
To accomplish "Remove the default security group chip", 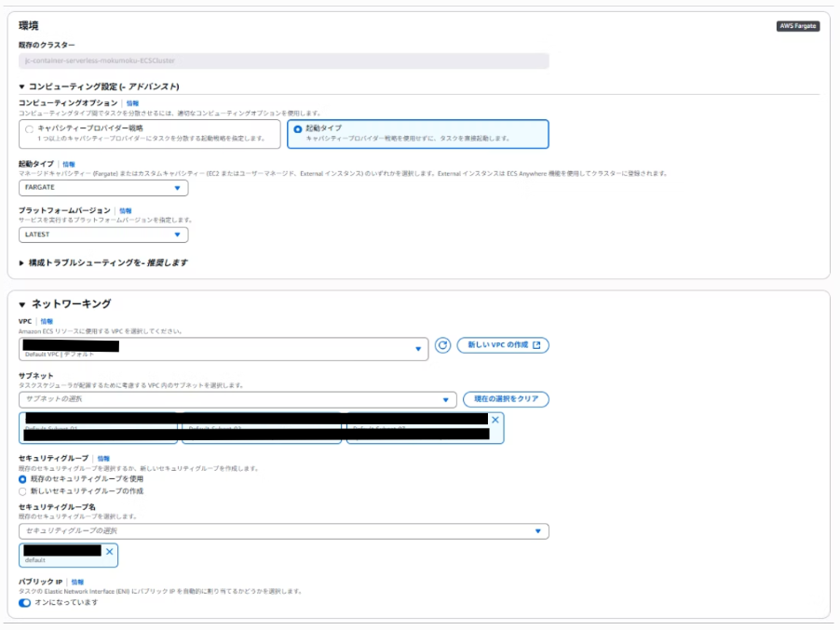I will pos(109,551).
